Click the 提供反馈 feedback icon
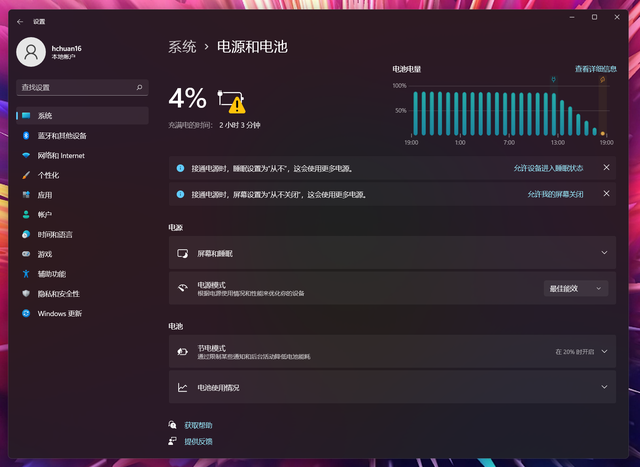This screenshot has width=640, height=467. [x=173, y=441]
